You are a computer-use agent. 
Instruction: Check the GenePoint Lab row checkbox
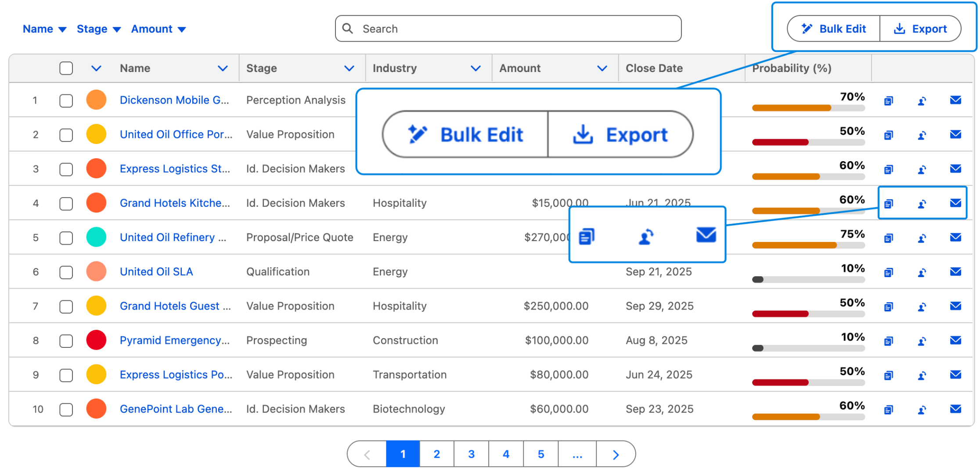(66, 409)
